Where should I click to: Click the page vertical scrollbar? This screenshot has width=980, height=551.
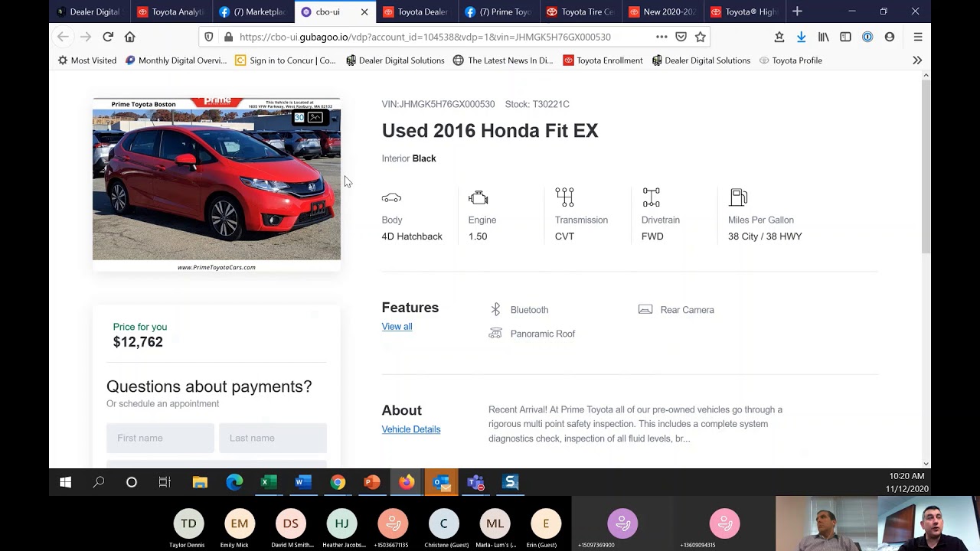[x=926, y=166]
